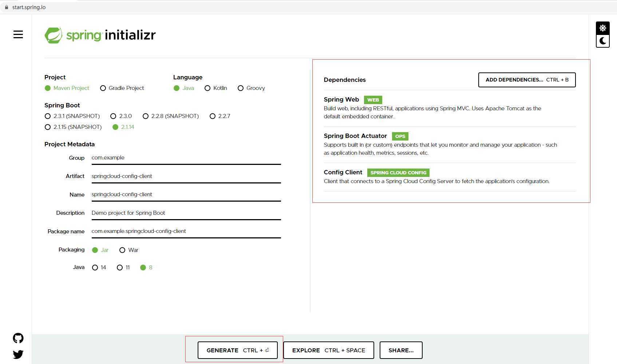Image resolution: width=617 pixels, height=364 pixels.
Task: Edit the Package name field
Action: coord(186,231)
